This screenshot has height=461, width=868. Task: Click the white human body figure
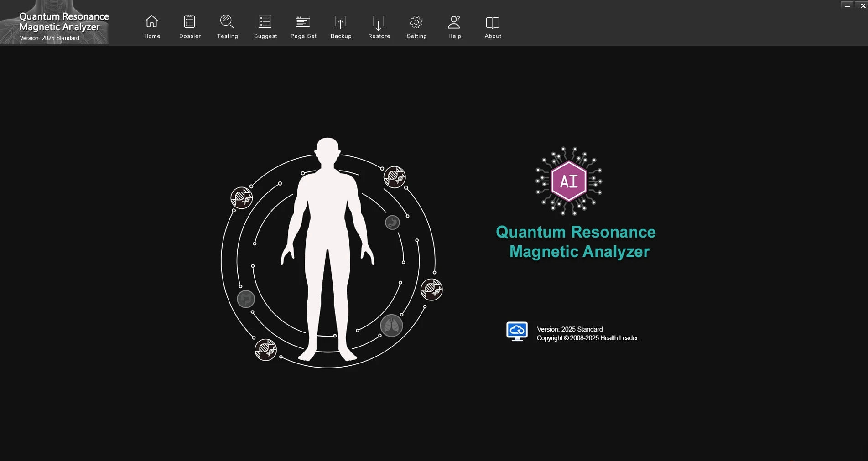(x=327, y=249)
